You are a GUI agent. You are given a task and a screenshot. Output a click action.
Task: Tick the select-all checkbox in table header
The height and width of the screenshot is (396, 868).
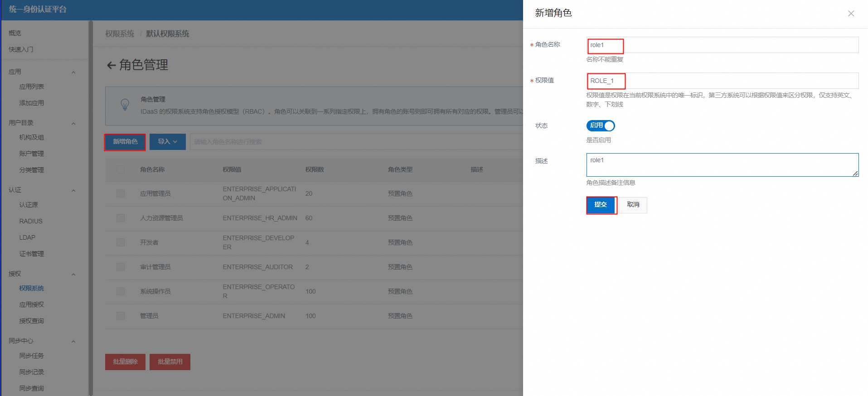click(121, 169)
